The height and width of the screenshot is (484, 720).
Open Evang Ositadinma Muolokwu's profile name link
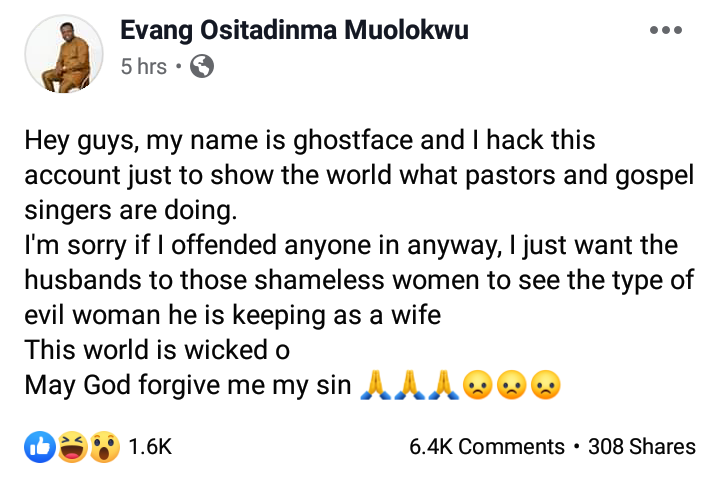[x=294, y=31]
